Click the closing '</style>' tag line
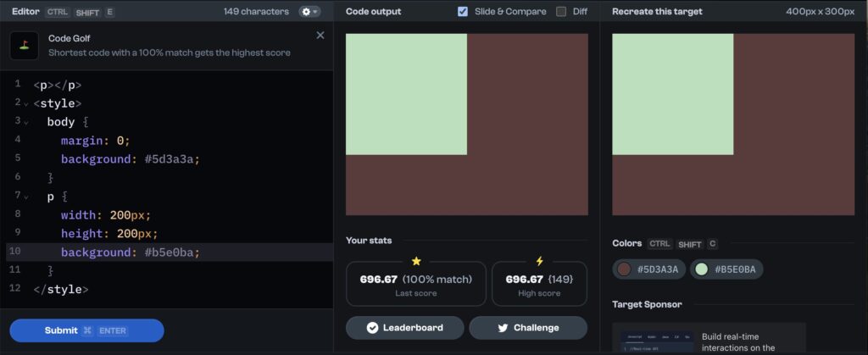The height and width of the screenshot is (355, 868). (61, 289)
